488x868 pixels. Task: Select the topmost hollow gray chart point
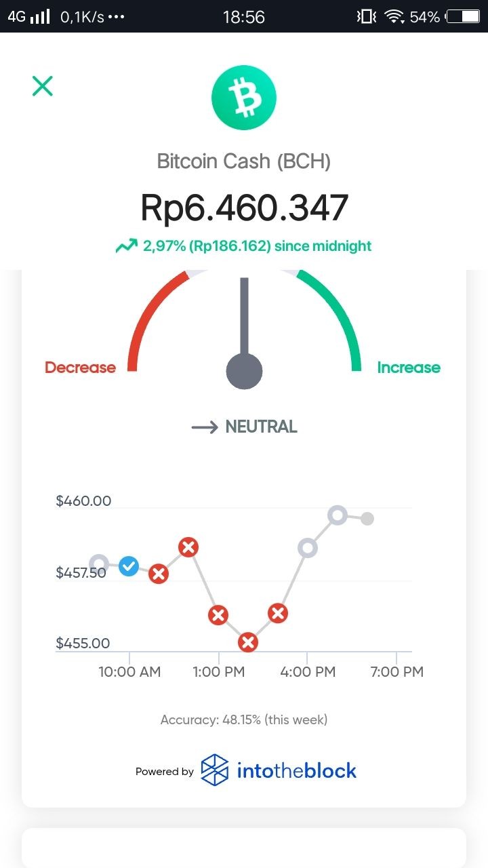tap(338, 515)
